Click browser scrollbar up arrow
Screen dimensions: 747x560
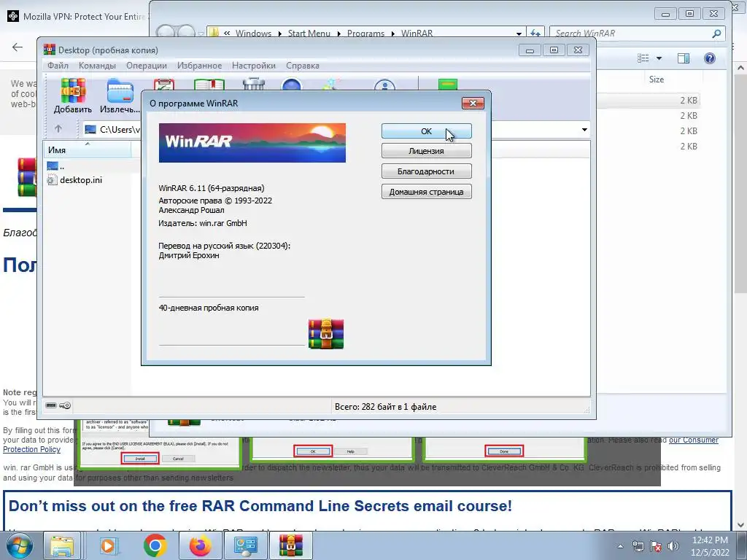click(740, 68)
